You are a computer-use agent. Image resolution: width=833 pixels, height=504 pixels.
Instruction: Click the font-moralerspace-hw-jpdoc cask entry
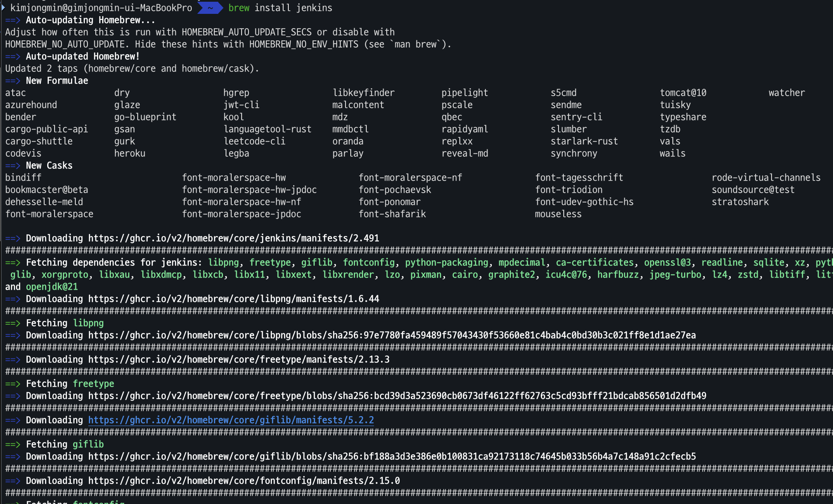(249, 190)
